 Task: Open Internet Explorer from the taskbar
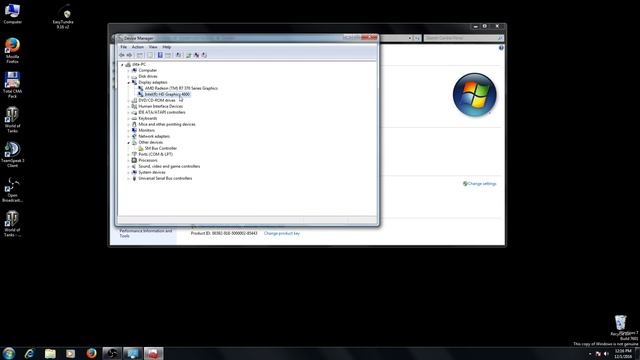[29, 353]
